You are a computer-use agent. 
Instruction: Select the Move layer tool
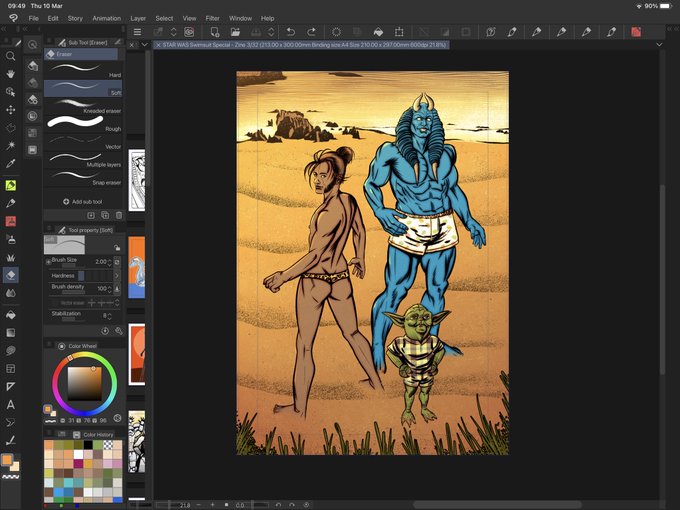pos(10,110)
